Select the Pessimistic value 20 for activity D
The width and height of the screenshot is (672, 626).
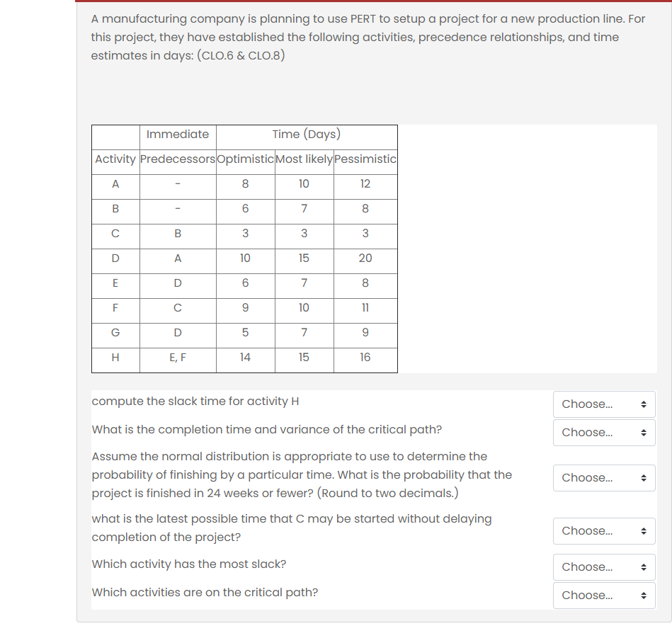pyautogui.click(x=365, y=261)
